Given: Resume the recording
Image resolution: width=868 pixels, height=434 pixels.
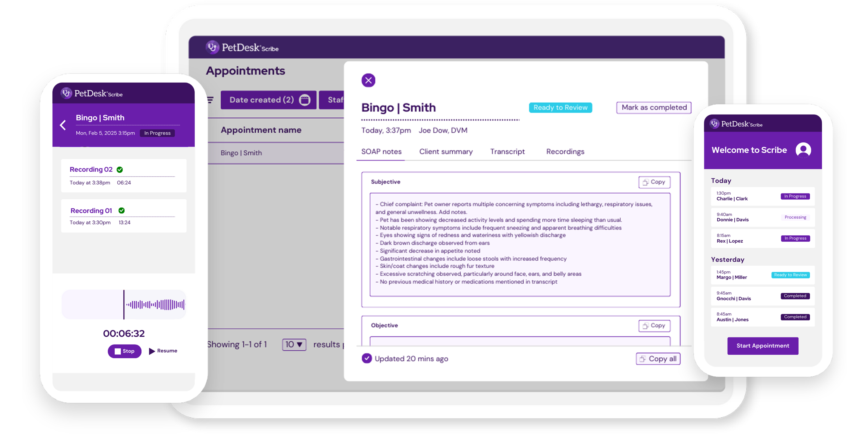Looking at the screenshot, I should click(163, 351).
